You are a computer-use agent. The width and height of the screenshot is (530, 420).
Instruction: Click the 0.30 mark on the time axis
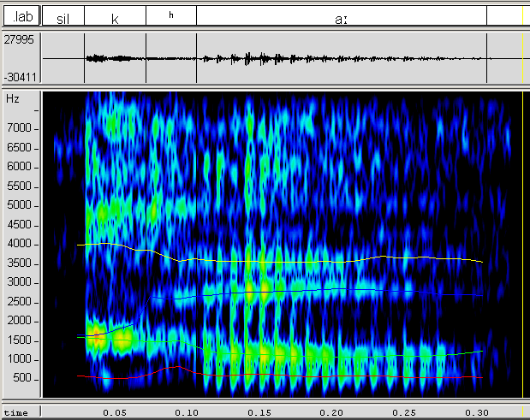pos(475,412)
